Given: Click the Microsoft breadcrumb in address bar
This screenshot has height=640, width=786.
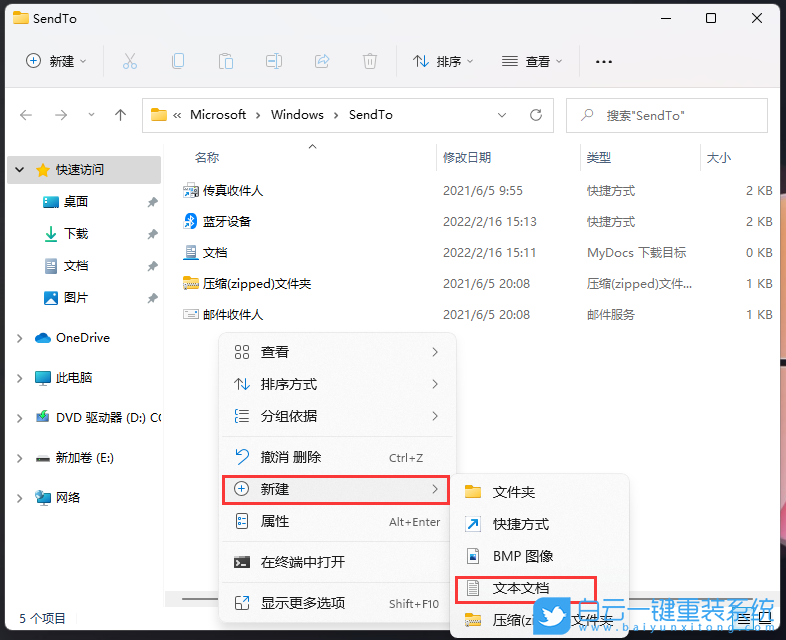Looking at the screenshot, I should click(218, 115).
